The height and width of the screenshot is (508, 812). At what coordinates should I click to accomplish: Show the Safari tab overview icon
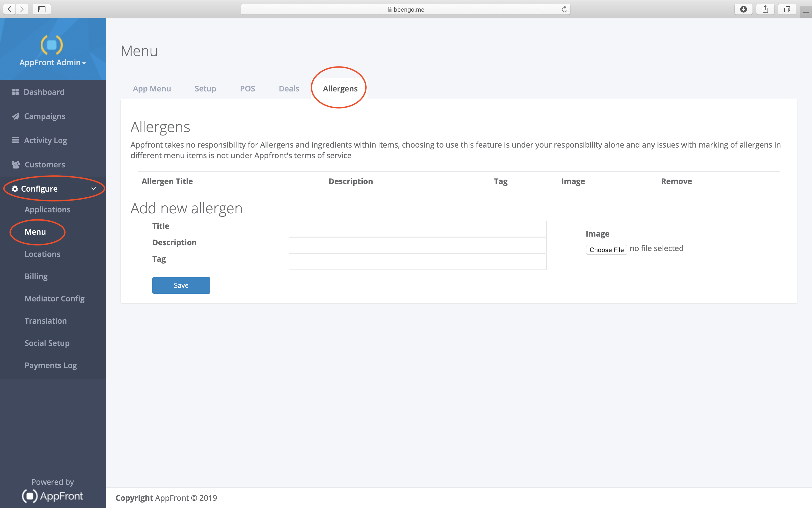pos(787,9)
